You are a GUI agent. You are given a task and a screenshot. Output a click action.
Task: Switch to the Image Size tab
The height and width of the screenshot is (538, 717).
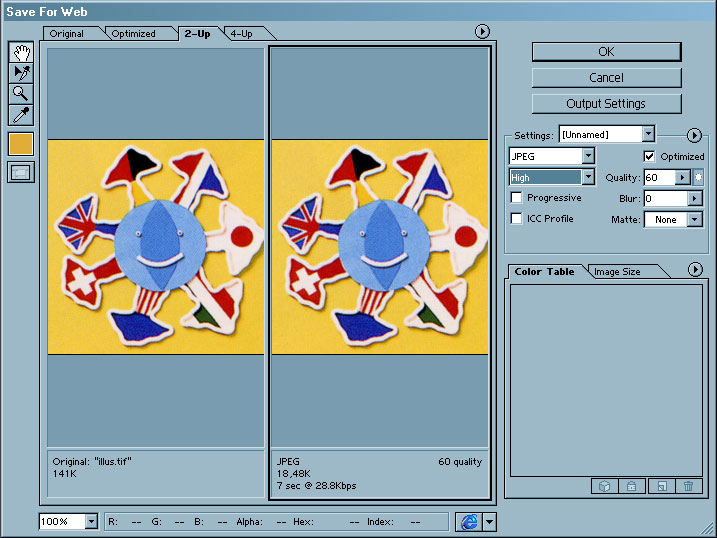[617, 272]
